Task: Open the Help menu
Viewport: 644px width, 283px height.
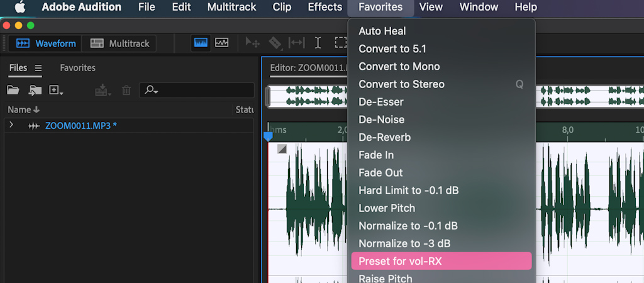Action: 525,7
